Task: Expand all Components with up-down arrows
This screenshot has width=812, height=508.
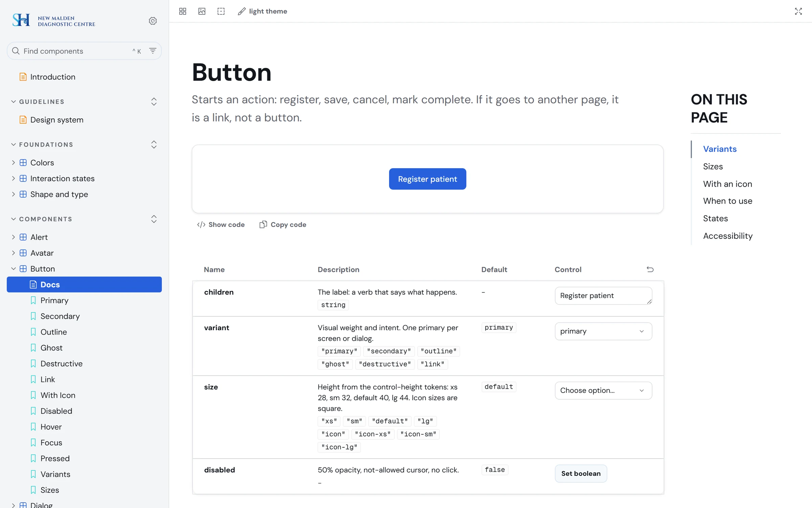Action: pos(154,219)
